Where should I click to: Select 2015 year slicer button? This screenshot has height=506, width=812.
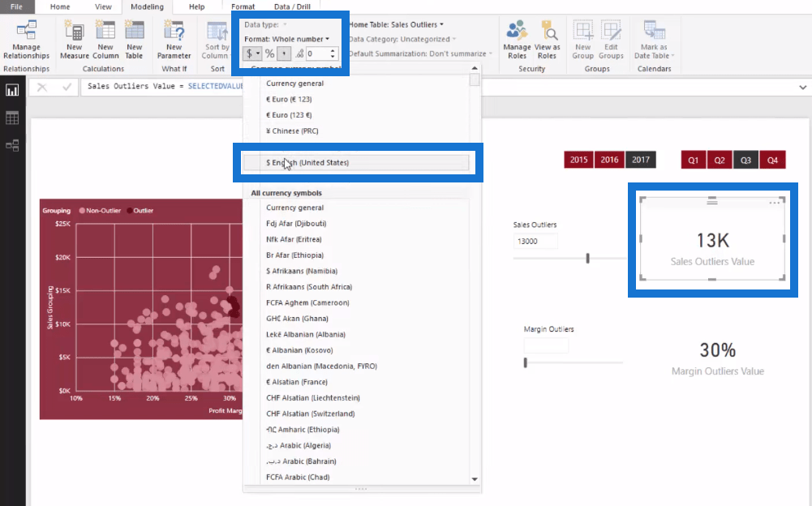(579, 160)
